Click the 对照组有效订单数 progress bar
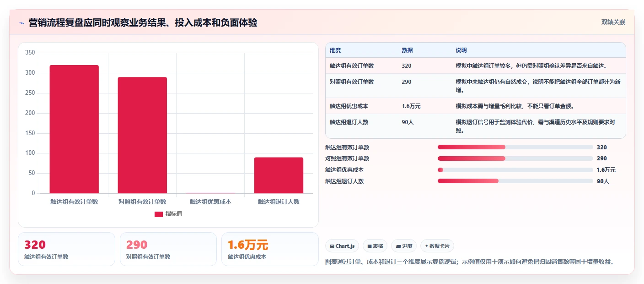 click(515, 158)
